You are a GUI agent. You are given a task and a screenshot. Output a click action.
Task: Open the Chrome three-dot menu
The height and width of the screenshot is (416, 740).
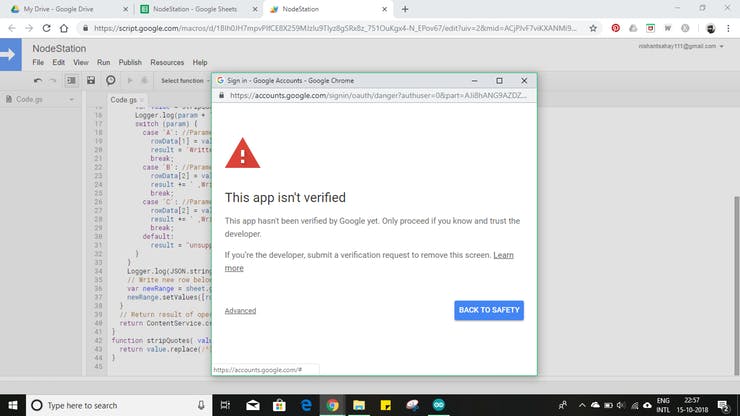coord(728,28)
